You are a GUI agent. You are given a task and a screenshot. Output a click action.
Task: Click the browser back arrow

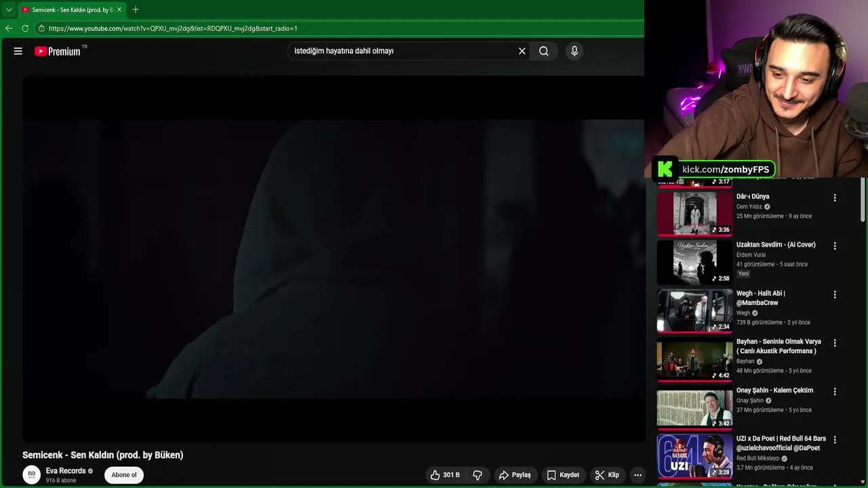[9, 28]
